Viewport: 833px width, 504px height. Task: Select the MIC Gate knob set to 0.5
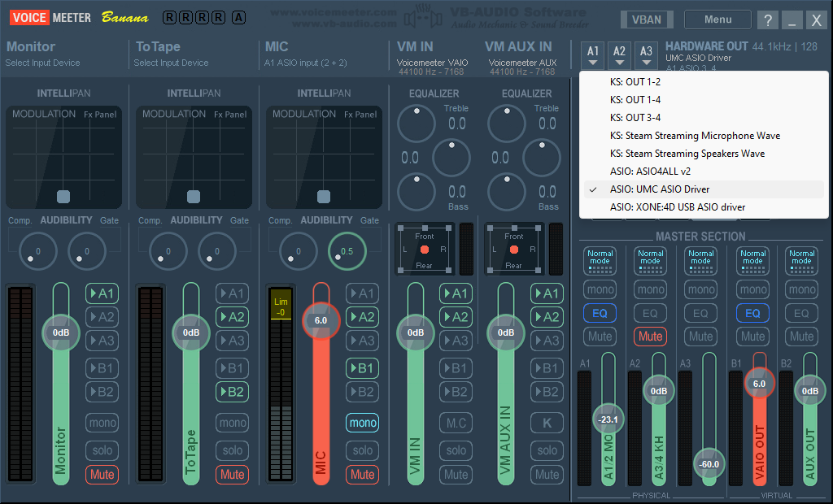point(347,251)
